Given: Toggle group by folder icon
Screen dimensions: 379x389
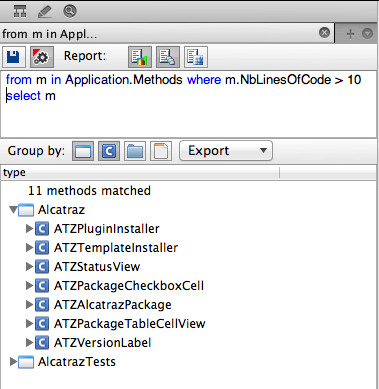Looking at the screenshot, I should [135, 151].
